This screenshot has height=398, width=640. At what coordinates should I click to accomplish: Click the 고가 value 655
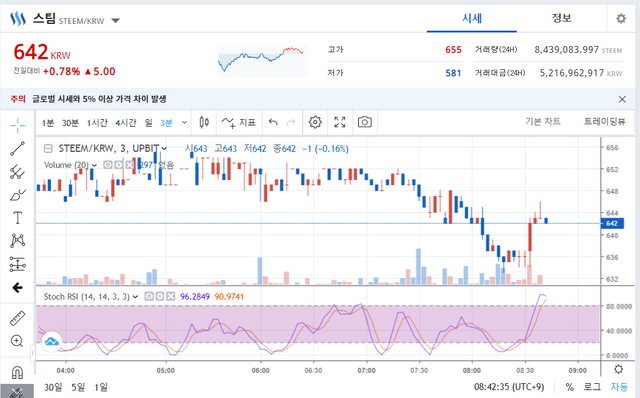tap(453, 50)
